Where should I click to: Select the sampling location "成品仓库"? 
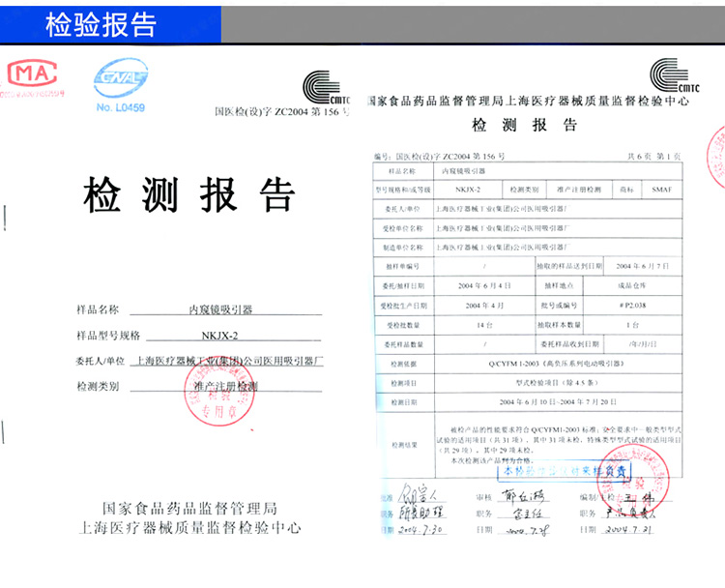[x=632, y=286]
